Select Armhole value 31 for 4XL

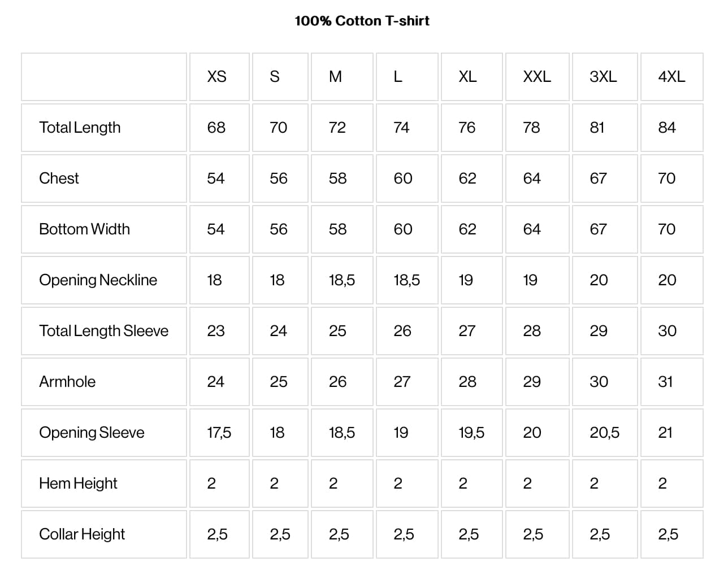[x=665, y=382]
